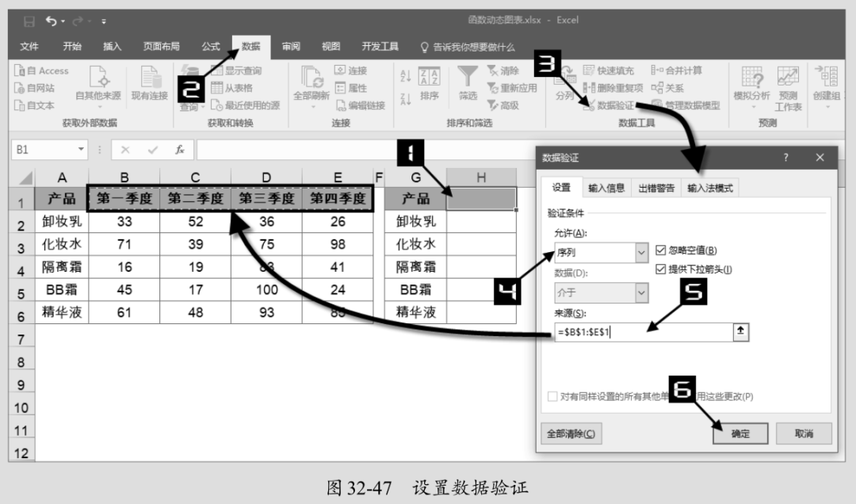Click the 告诉我你想要做什么 search box
This screenshot has height=504, width=856.
point(468,47)
